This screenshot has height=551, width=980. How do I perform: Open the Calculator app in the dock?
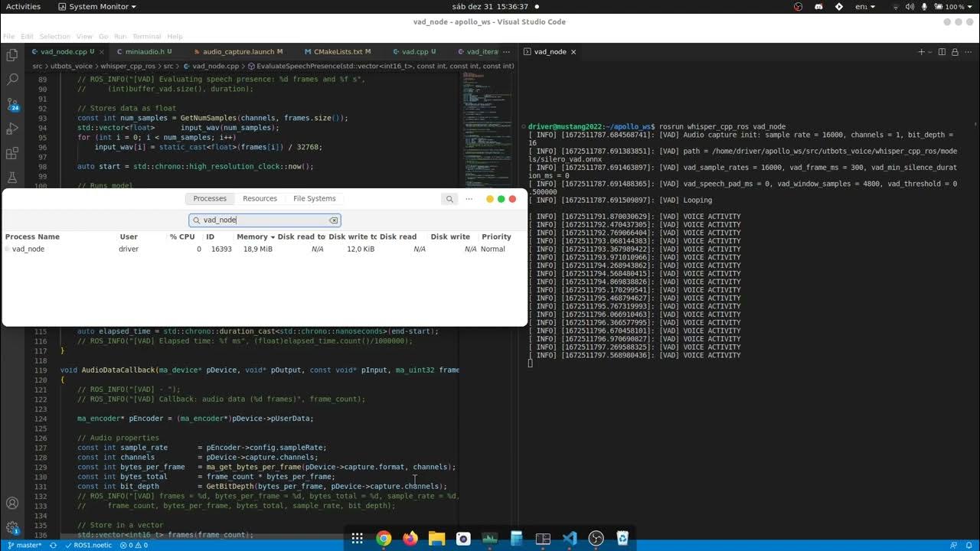pyautogui.click(x=517, y=539)
